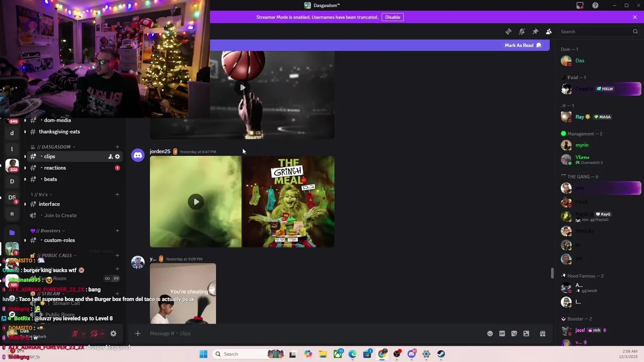The image size is (644, 362).
Task: Click the plus attachment button in message box
Action: [x=138, y=333]
